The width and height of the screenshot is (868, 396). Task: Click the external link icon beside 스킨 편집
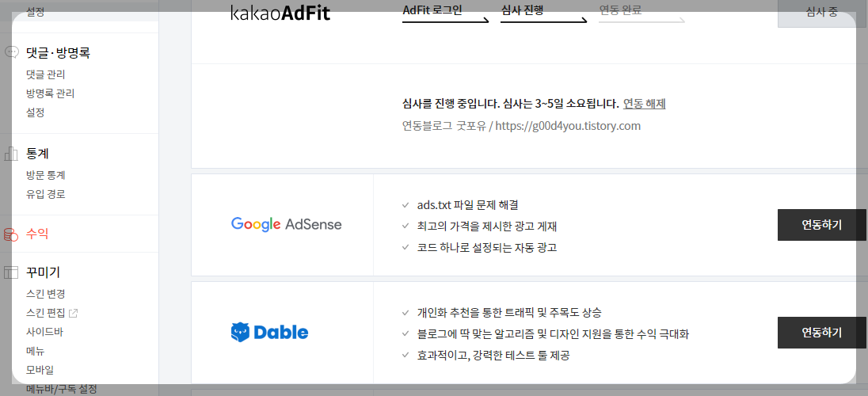(x=73, y=313)
